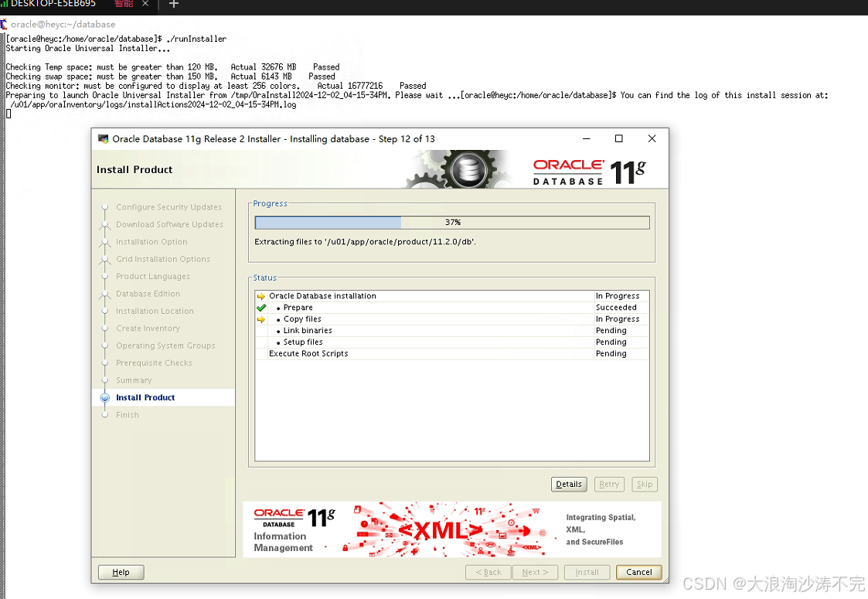
Task: Select Product Languages step
Action: coord(153,276)
